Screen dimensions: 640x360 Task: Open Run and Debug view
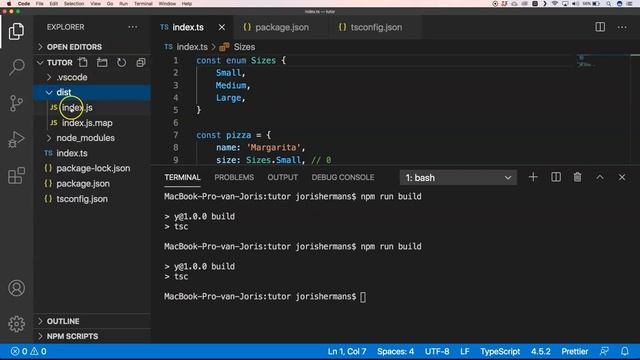[x=16, y=139]
